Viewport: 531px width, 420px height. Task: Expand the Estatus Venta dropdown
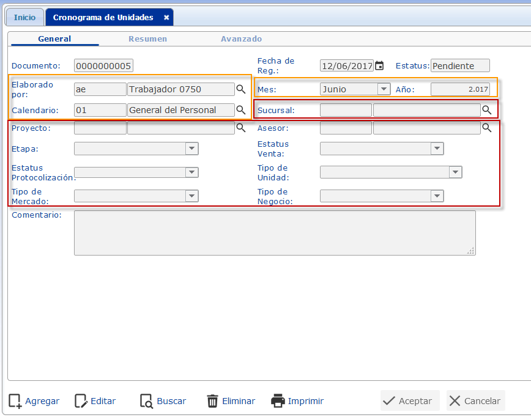point(437,149)
